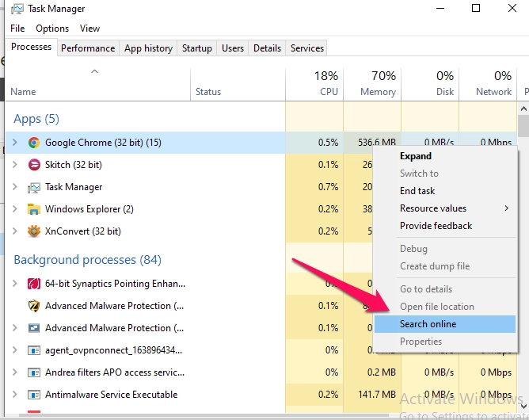The width and height of the screenshot is (529, 420).
Task: Switch to the Users tab
Action: pos(233,48)
